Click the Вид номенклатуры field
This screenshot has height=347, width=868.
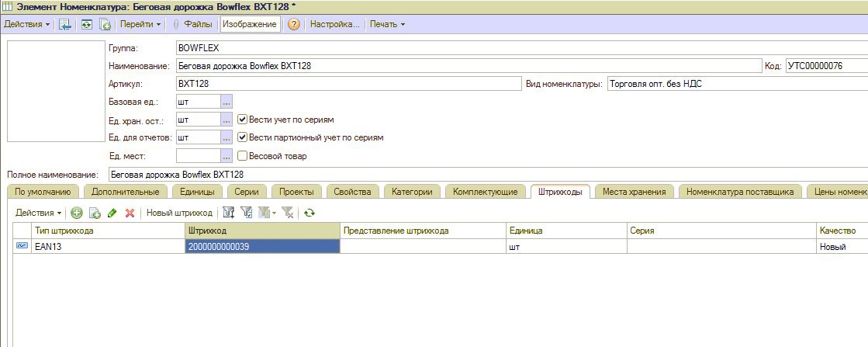(738, 85)
